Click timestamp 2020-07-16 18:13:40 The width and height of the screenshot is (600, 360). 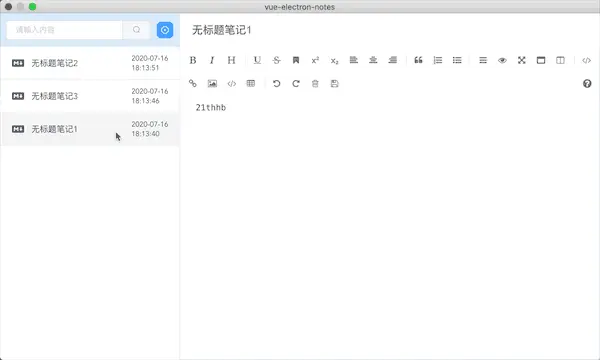[x=150, y=129]
